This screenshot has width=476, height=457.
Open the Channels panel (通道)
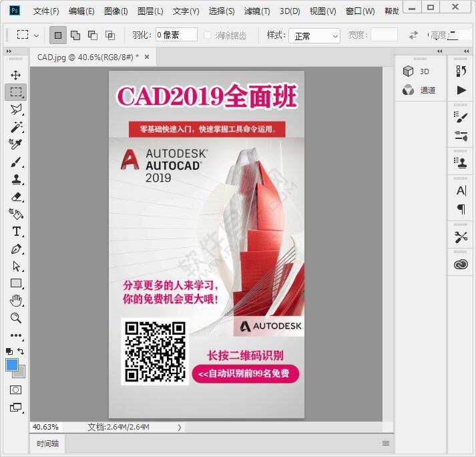point(419,90)
